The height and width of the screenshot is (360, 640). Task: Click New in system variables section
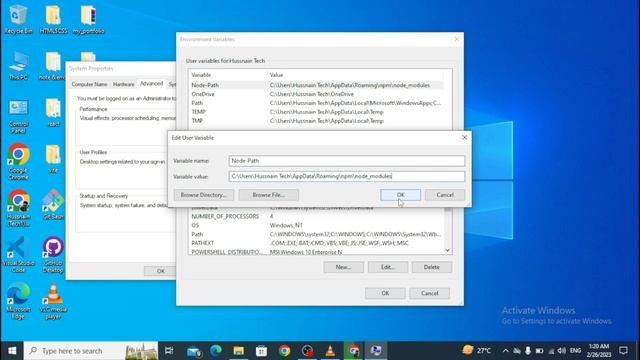pos(343,267)
